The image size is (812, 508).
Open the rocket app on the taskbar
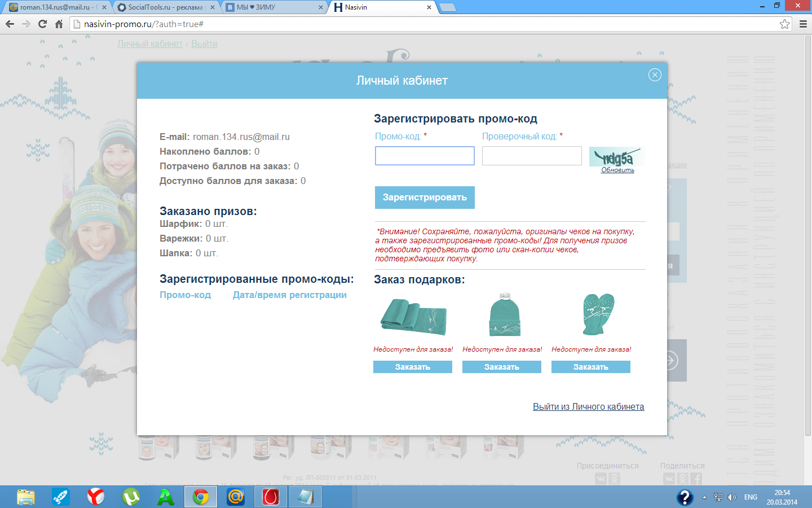coord(61,497)
